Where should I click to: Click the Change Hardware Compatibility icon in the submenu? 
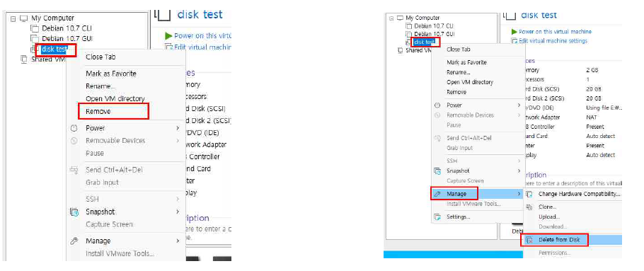[529, 194]
